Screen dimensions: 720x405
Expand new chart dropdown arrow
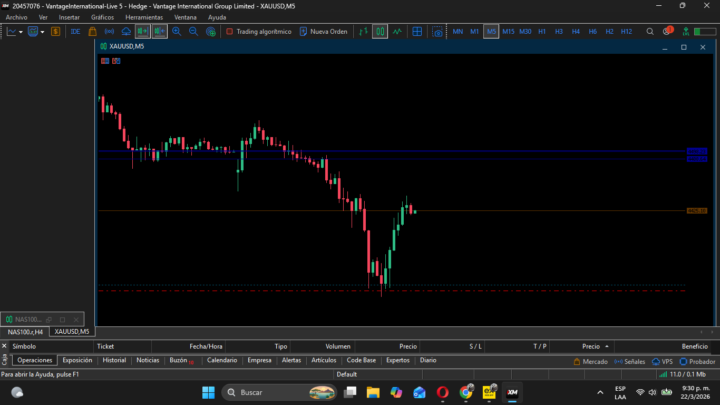pos(21,32)
